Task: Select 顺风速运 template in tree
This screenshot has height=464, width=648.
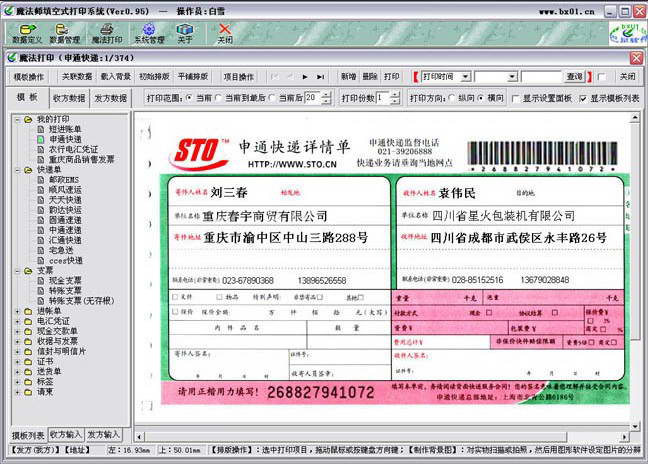Action: [x=65, y=190]
